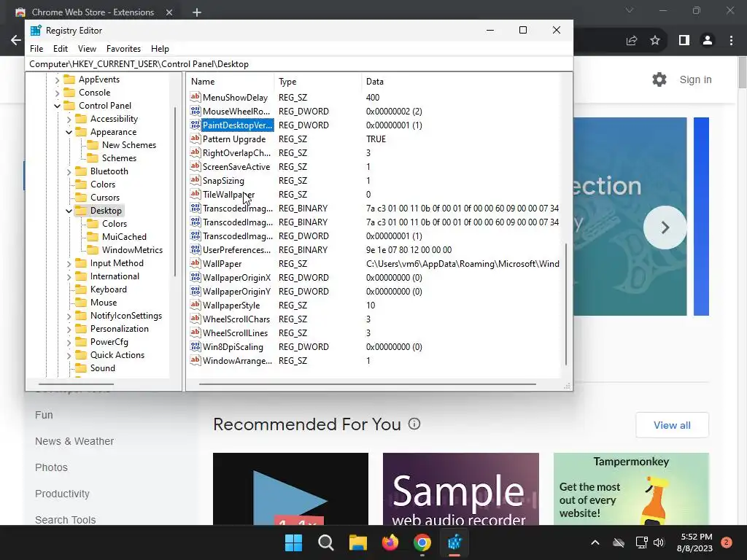Click the key tree vertical scrollbar
The width and height of the screenshot is (747, 560).
tap(174, 192)
